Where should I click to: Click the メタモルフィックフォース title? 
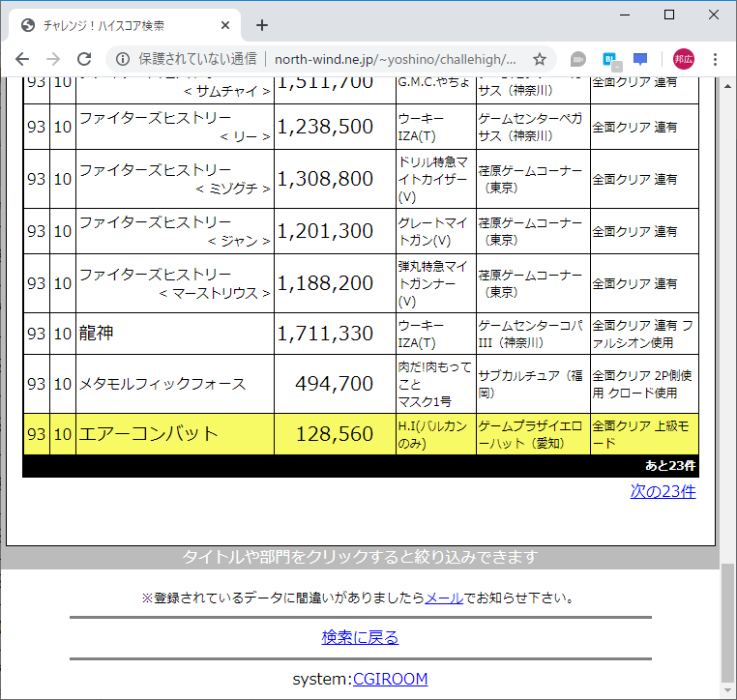(x=162, y=384)
